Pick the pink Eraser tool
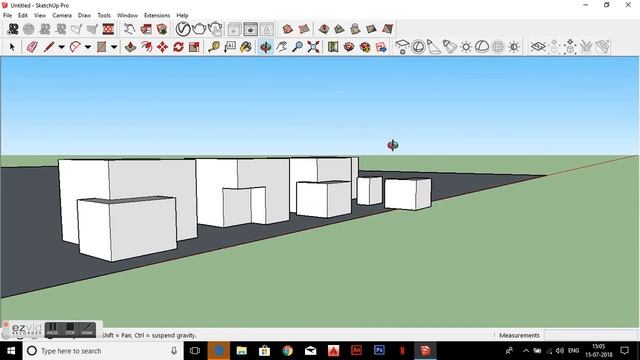 (32, 47)
